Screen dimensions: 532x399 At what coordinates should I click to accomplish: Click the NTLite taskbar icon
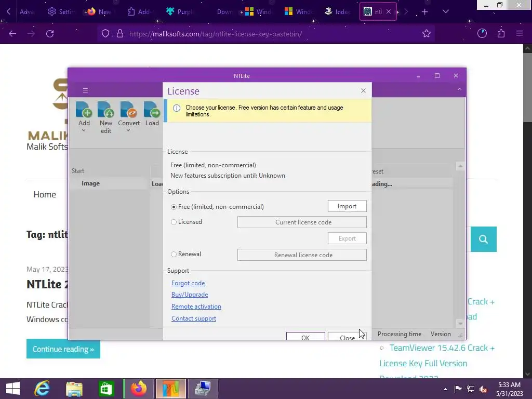pyautogui.click(x=170, y=389)
